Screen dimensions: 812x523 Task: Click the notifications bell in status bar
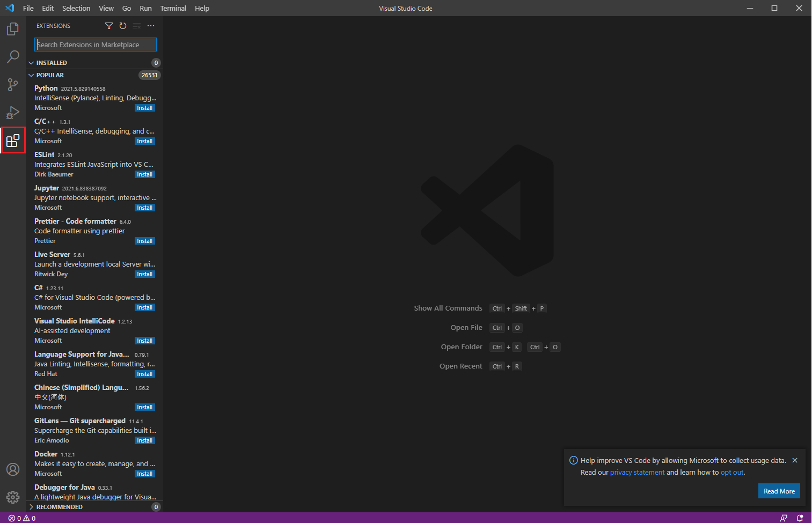(800, 518)
